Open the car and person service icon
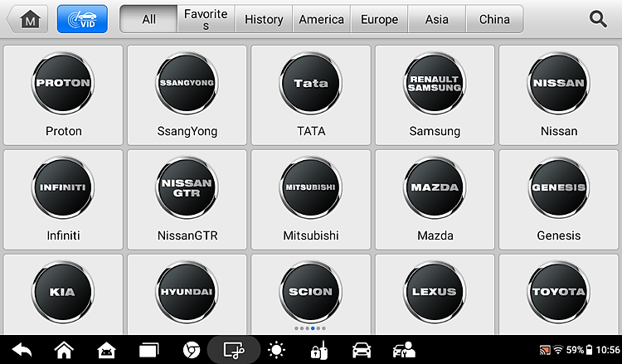This screenshot has width=622, height=364. [404, 350]
